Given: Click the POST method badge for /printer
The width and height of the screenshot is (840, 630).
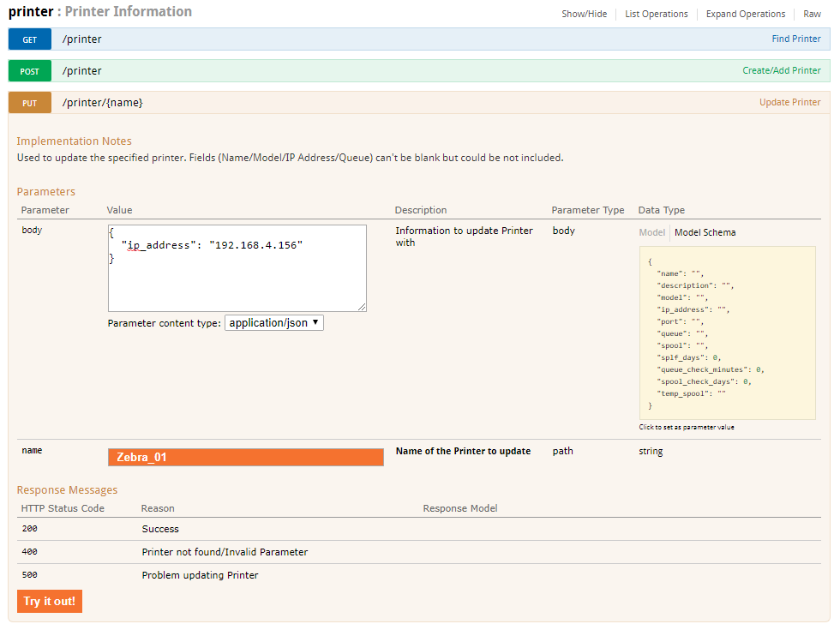Looking at the screenshot, I should [30, 70].
